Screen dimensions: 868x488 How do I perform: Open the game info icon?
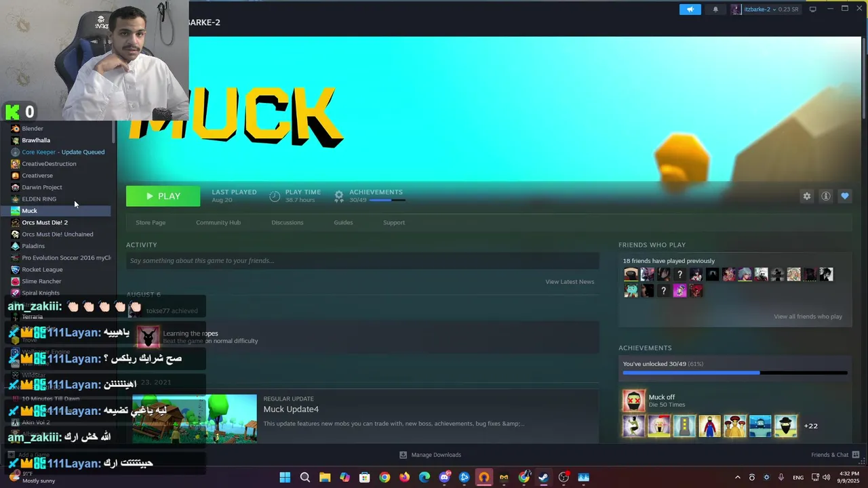pyautogui.click(x=826, y=196)
